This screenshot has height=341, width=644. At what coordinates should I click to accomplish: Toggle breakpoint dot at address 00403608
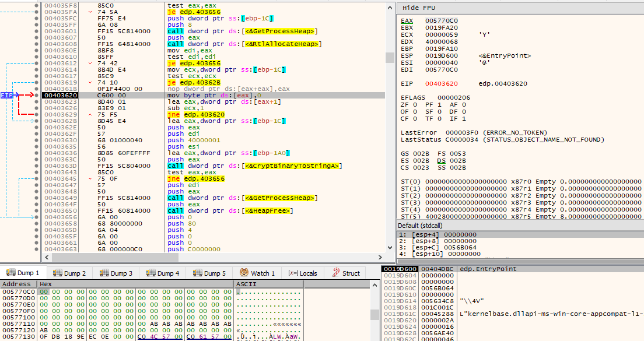pos(37,44)
